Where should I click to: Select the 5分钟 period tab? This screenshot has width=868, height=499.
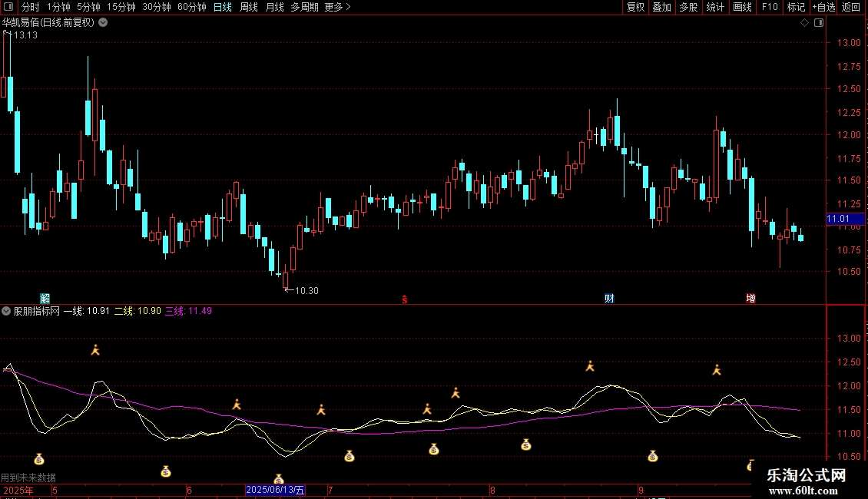click(88, 7)
